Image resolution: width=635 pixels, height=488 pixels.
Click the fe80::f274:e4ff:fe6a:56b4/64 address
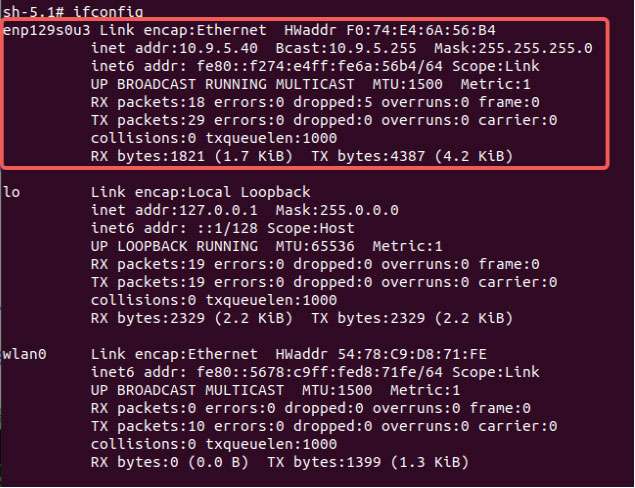(320, 66)
